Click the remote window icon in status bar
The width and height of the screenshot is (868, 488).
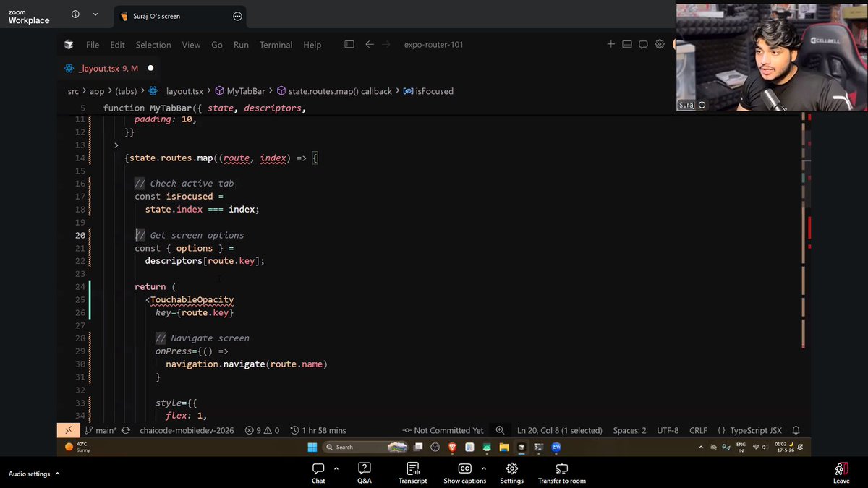click(69, 430)
